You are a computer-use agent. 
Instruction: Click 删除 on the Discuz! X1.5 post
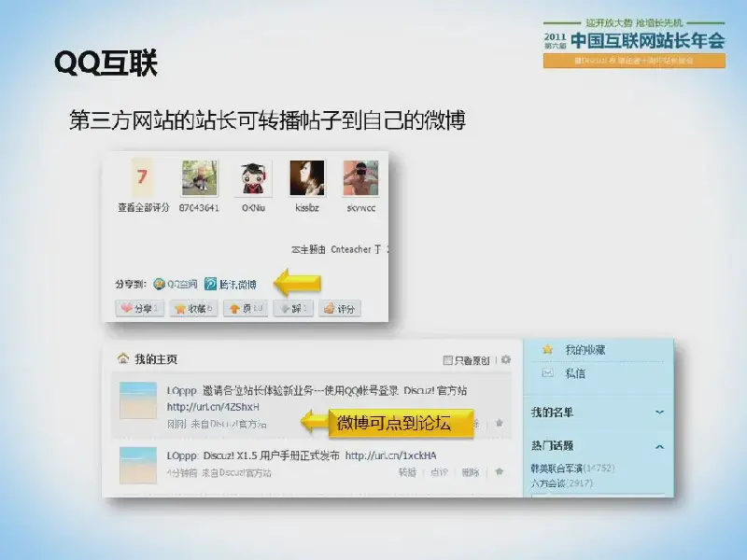(x=471, y=472)
